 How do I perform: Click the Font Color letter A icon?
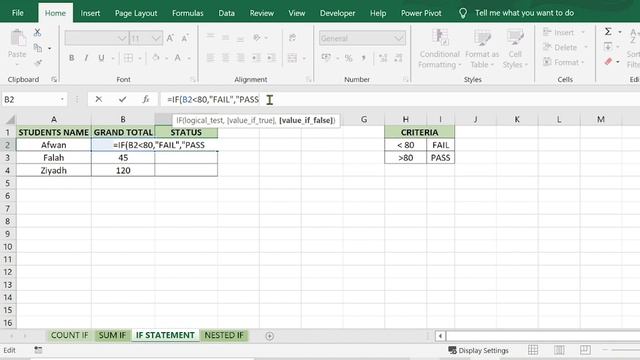(x=178, y=58)
